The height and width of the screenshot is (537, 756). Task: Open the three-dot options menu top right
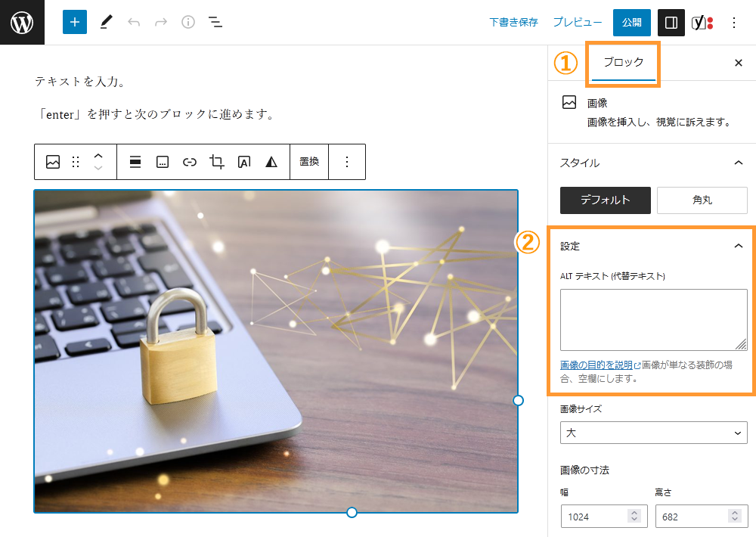coord(734,22)
